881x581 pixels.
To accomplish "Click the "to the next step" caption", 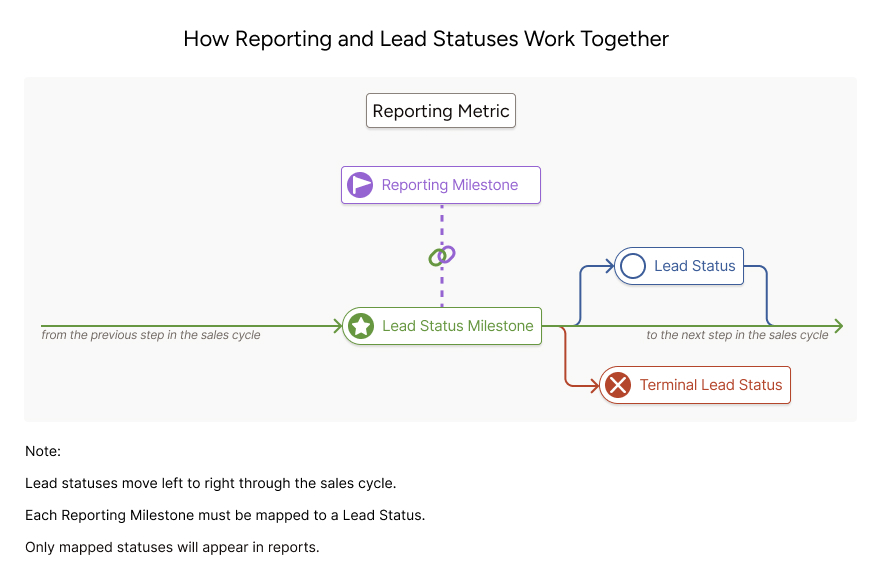I will point(737,336).
